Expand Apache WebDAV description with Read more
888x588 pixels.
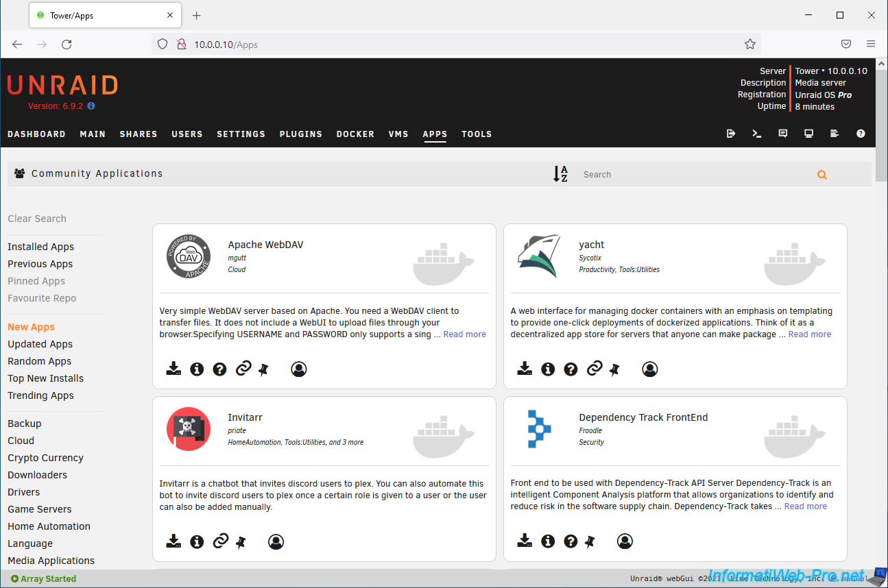tap(464, 334)
